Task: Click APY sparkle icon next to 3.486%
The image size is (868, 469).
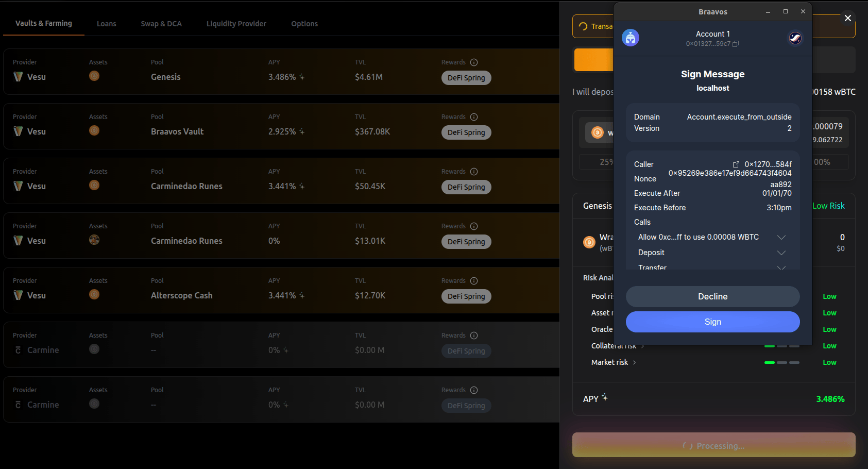Action: click(302, 77)
